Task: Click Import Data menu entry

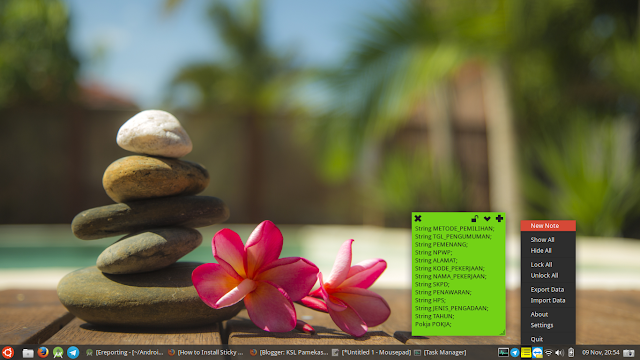Action: (x=548, y=300)
